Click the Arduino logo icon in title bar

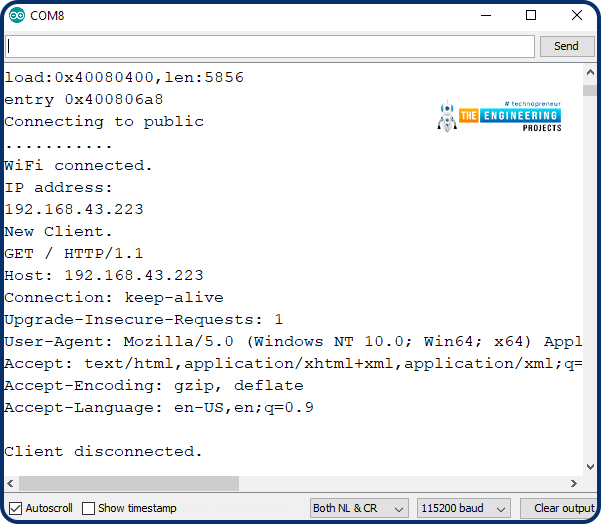(17, 15)
